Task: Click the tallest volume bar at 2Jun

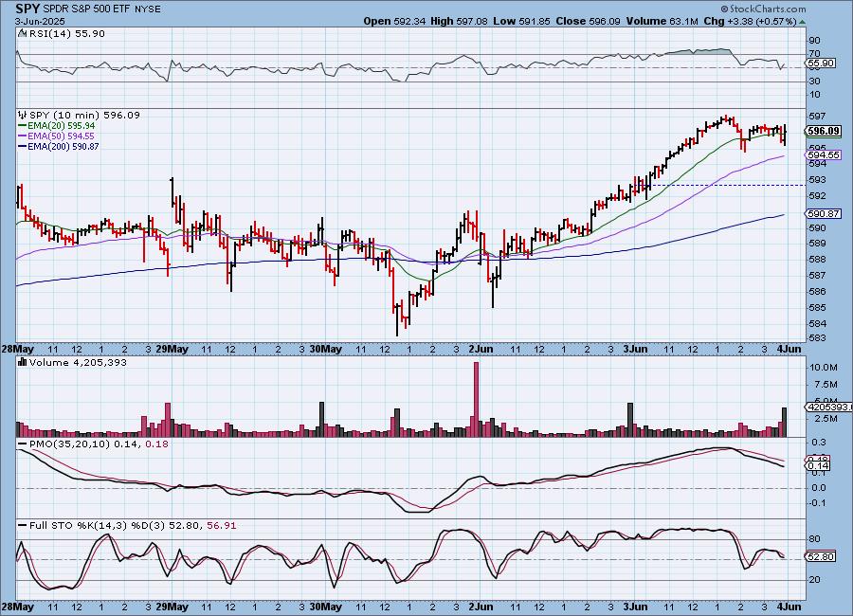Action: pos(476,399)
